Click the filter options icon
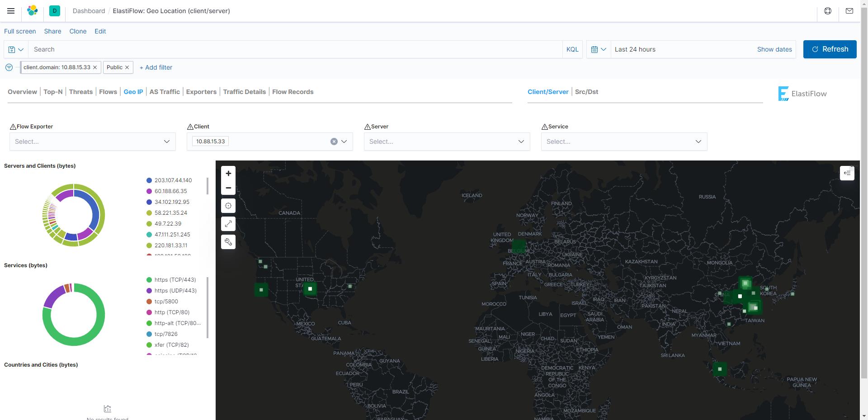 coord(9,67)
